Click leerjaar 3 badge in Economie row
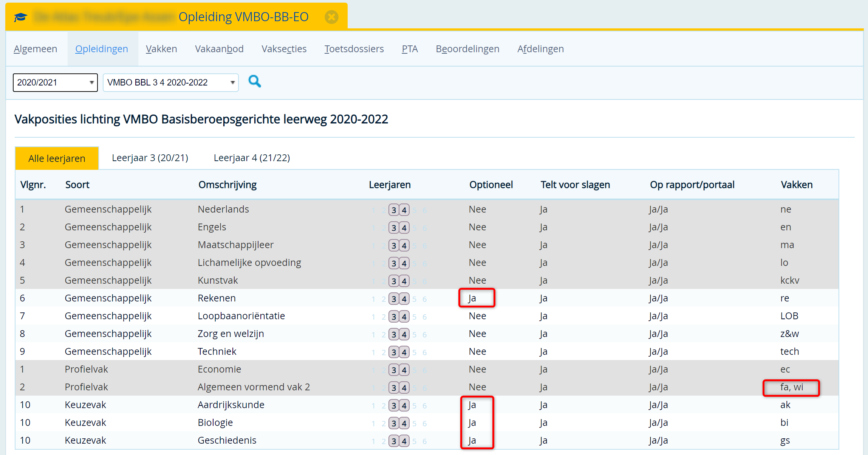The width and height of the screenshot is (868, 455). (x=394, y=370)
